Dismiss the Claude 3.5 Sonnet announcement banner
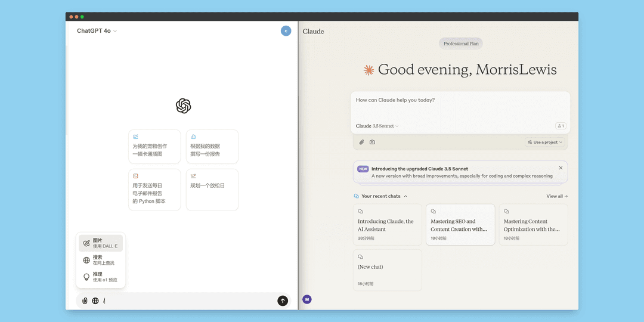 coord(561,168)
